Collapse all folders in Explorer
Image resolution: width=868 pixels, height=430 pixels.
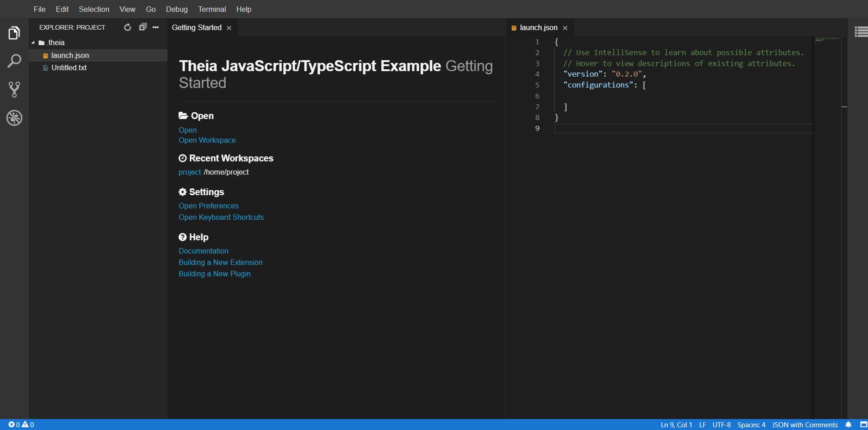pyautogui.click(x=143, y=27)
